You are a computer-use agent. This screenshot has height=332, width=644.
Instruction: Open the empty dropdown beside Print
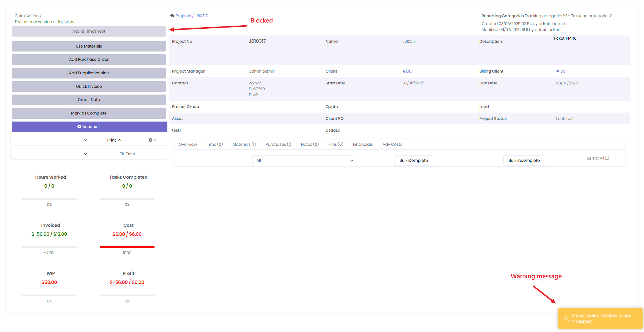coord(49,140)
